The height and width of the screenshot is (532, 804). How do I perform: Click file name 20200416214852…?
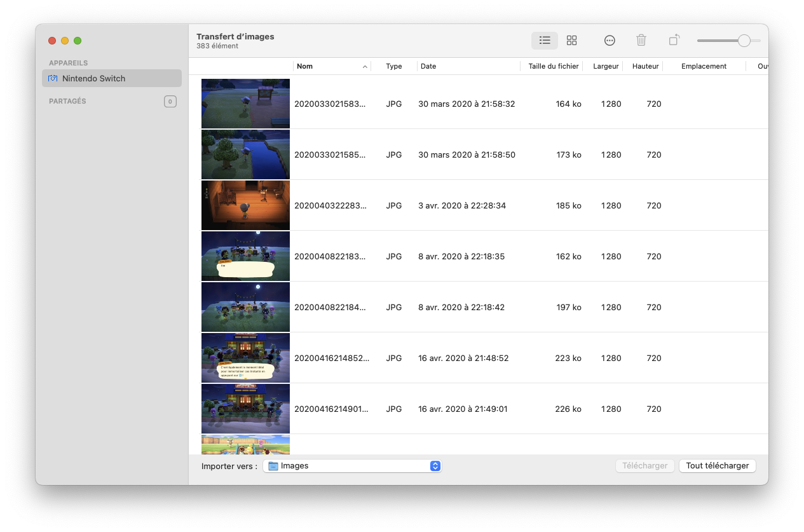point(332,358)
